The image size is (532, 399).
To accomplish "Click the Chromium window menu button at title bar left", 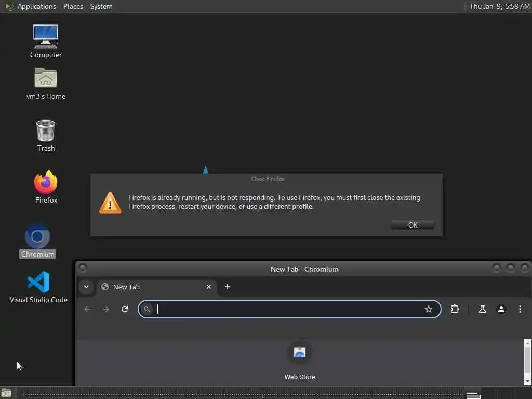I will (x=83, y=269).
